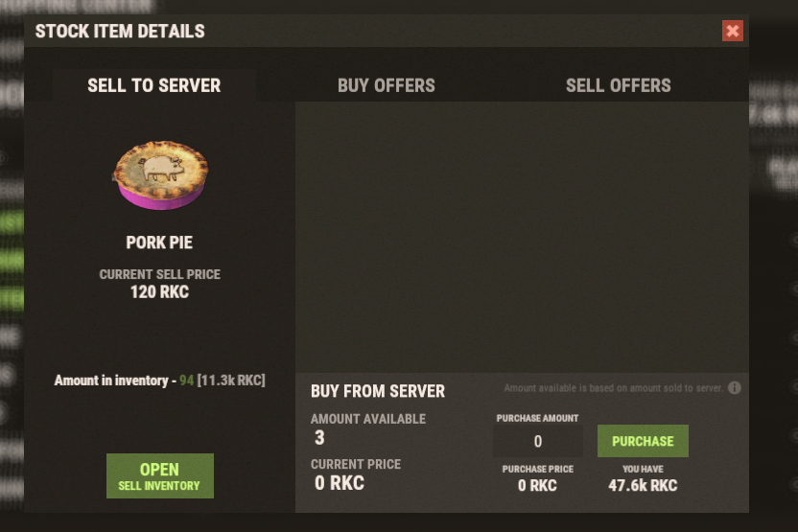Click the Amount Available value 3
This screenshot has width=798, height=532.
pyautogui.click(x=319, y=438)
